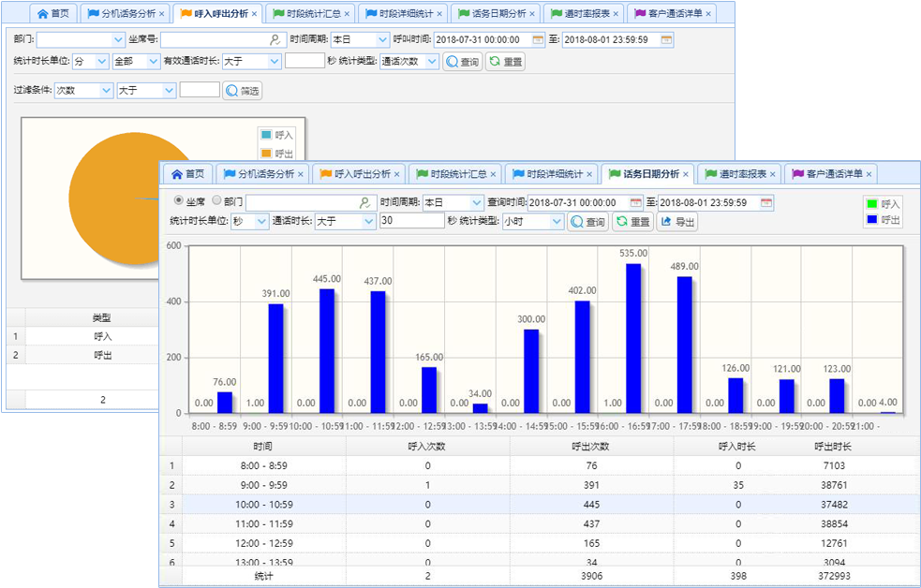Screen dimensions: 921x588
Task: Select the 坐席 radio button
Action: (178, 201)
